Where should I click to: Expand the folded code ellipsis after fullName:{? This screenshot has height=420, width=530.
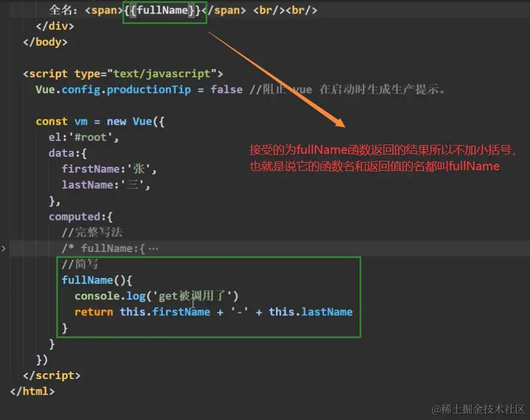click(153, 249)
